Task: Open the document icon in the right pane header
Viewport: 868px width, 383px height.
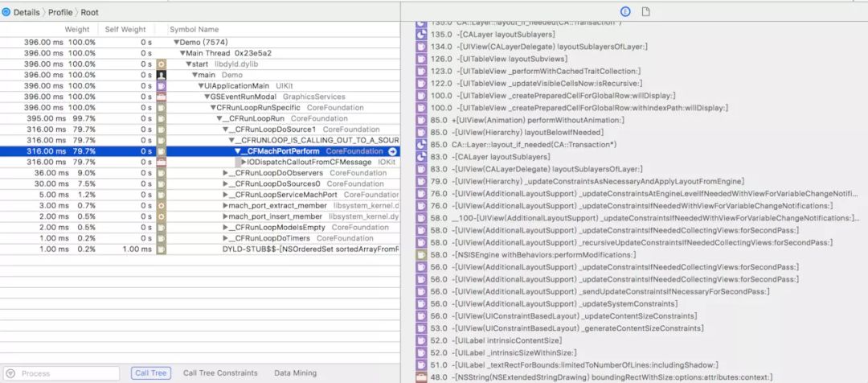Action: 645,11
